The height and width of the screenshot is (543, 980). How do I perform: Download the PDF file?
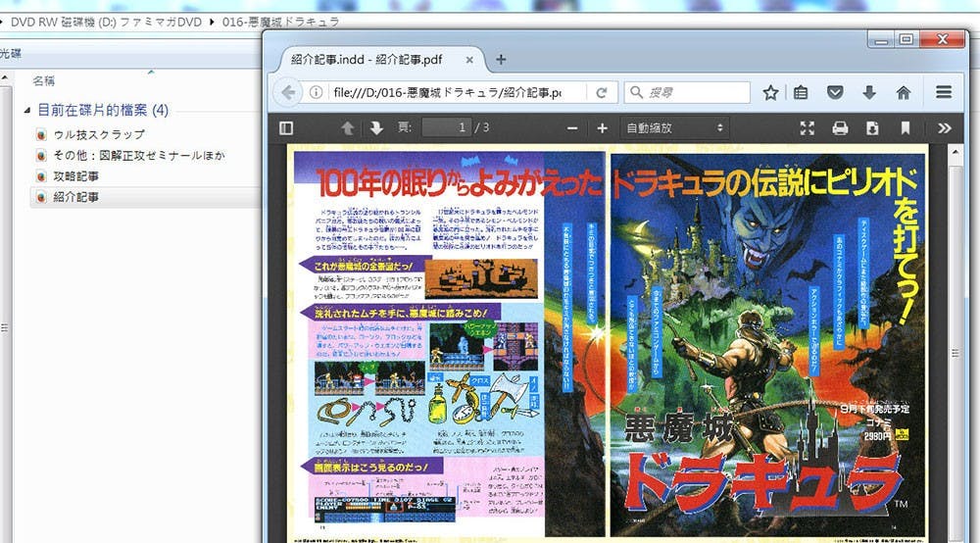coord(872,128)
